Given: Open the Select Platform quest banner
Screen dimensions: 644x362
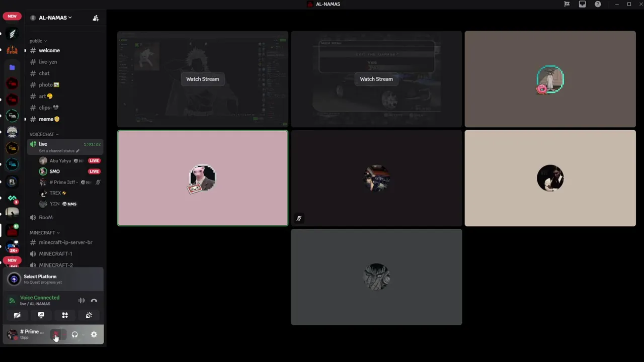Looking at the screenshot, I should 53,279.
